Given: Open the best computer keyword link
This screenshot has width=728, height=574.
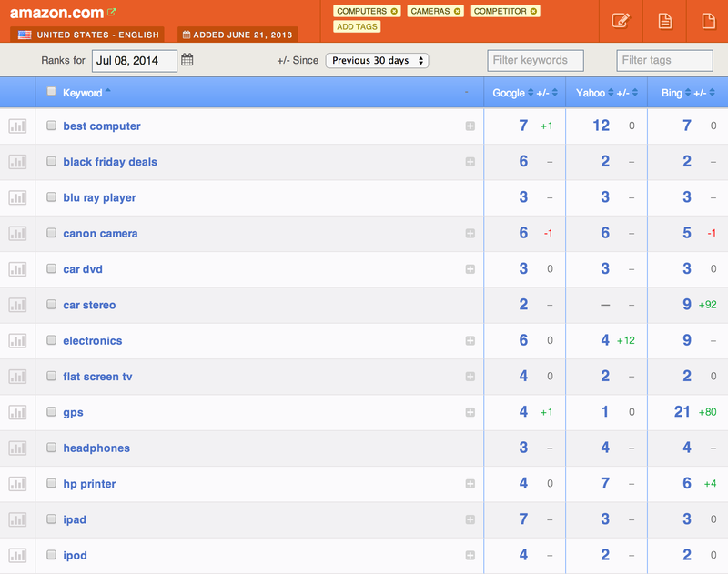Looking at the screenshot, I should [102, 126].
